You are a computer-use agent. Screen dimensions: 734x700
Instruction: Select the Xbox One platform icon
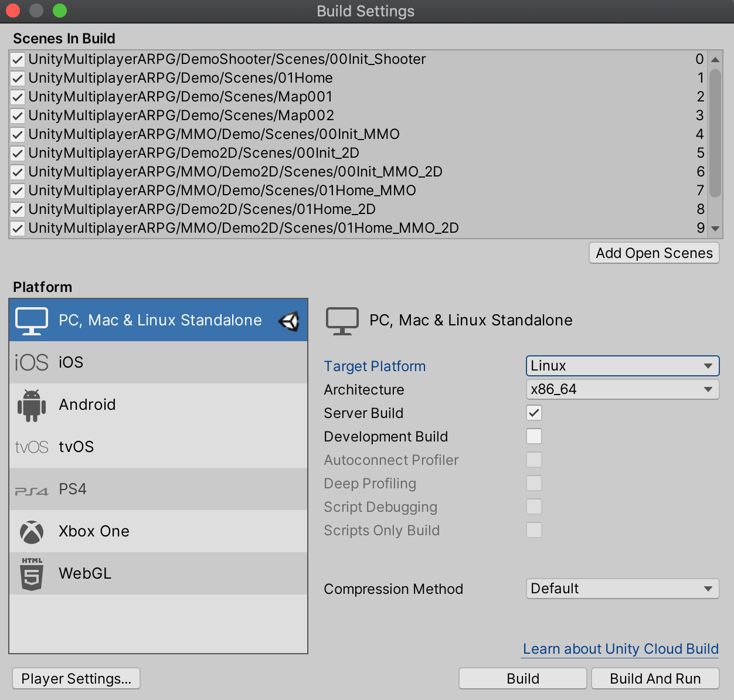point(31,531)
